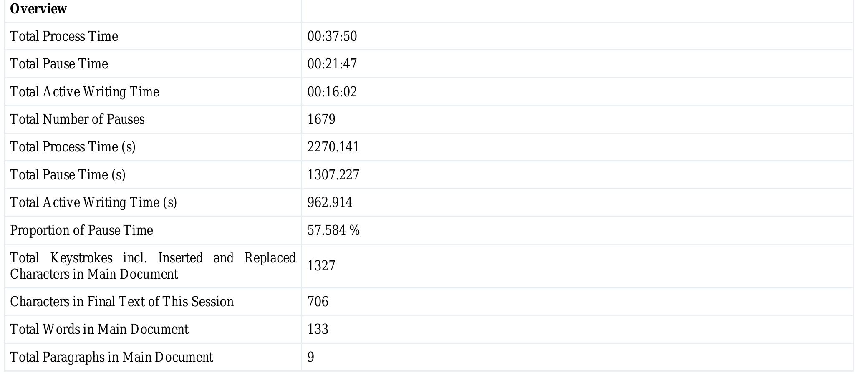Select Characters in Final Text label
This screenshot has height=378, width=868.
click(x=121, y=302)
